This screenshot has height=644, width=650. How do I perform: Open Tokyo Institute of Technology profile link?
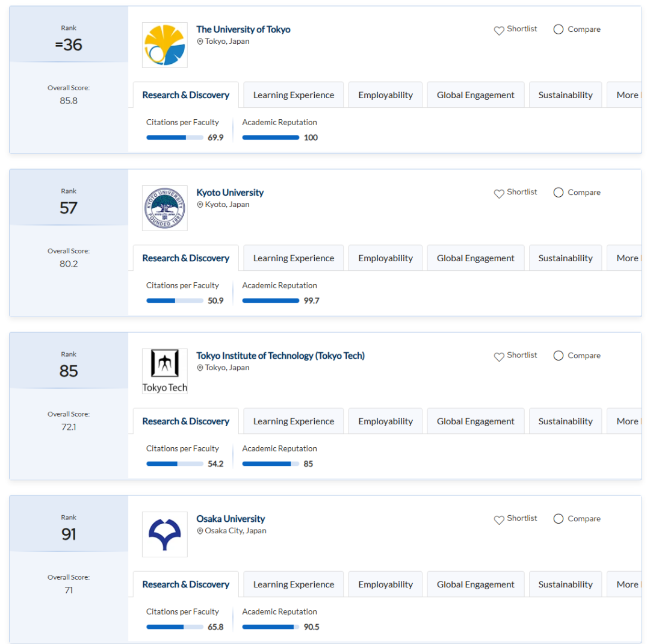(280, 355)
